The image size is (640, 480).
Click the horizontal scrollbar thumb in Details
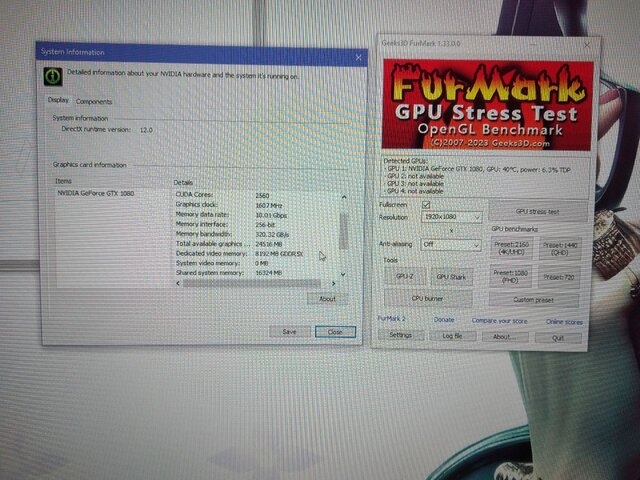point(251,283)
